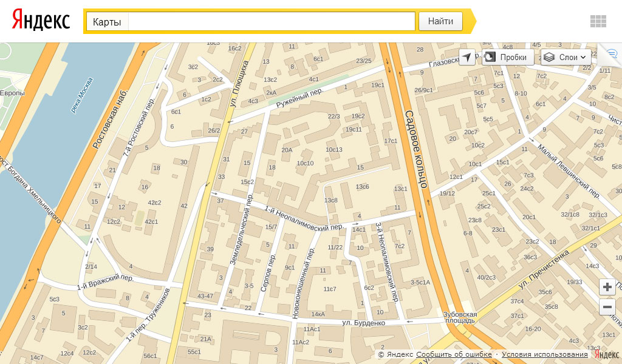Focus the map search input field
The width and height of the screenshot is (622, 364).
coord(272,21)
